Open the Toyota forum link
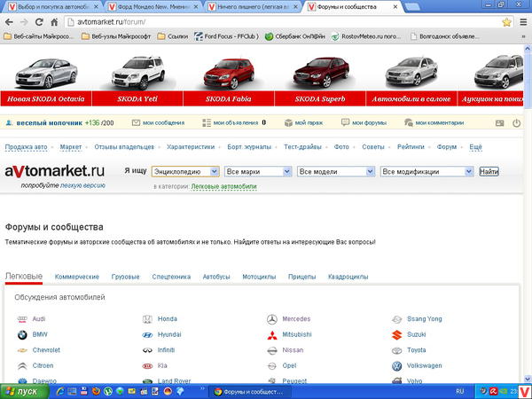This screenshot has height=399, width=532. pyautogui.click(x=417, y=350)
